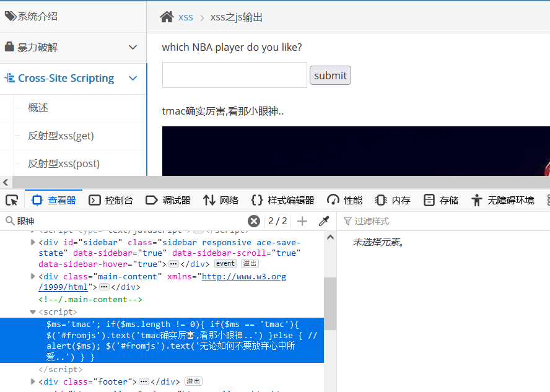Open the 概述 submenu item
This screenshot has height=392, width=550.
click(38, 107)
